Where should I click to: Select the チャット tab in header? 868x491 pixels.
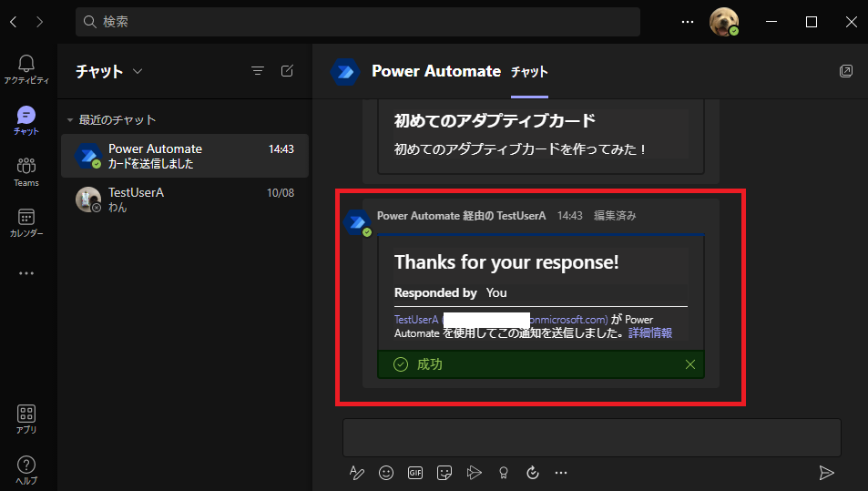coord(529,72)
